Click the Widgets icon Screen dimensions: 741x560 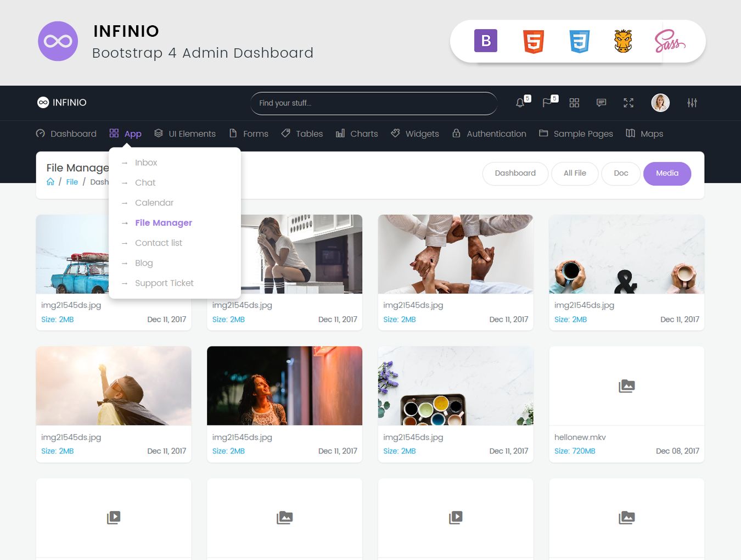click(395, 133)
